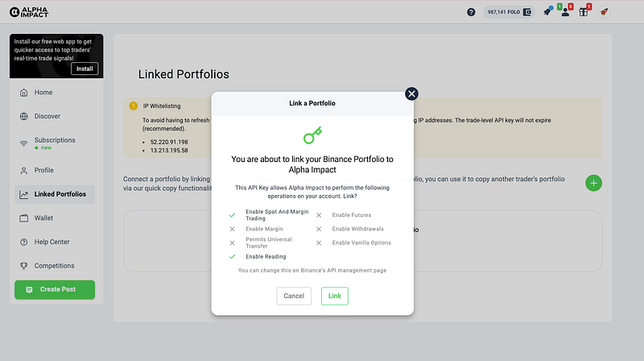Click the help question mark icon
The width and height of the screenshot is (644, 361).
471,12
